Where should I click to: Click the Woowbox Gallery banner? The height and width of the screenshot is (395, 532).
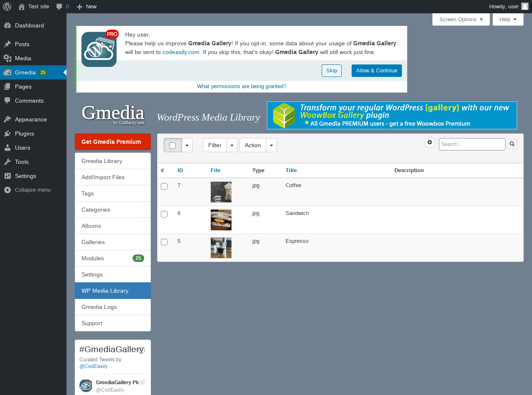point(392,115)
